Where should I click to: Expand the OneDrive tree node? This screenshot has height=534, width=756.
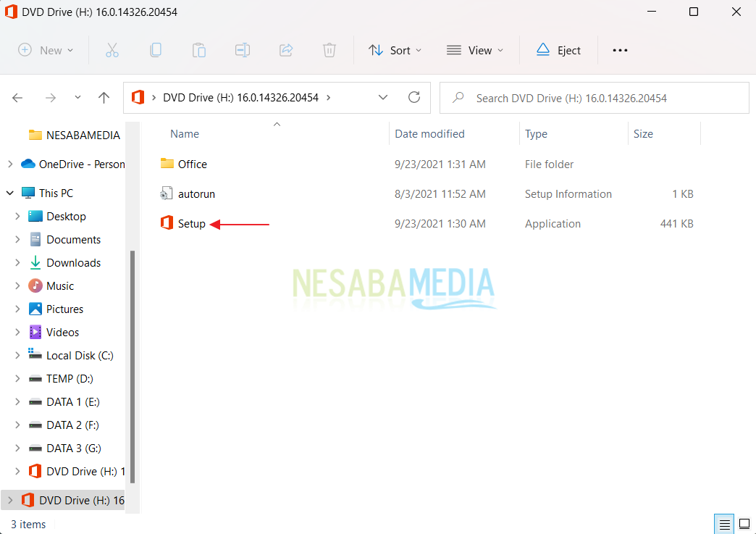10,164
